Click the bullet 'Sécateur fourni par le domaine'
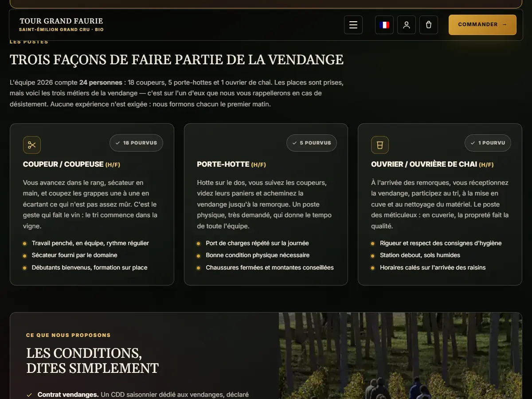Image resolution: width=532 pixels, height=399 pixels. 74,255
